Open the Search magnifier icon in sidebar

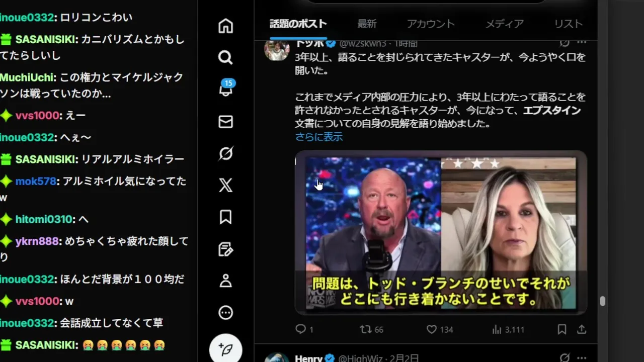click(x=225, y=57)
